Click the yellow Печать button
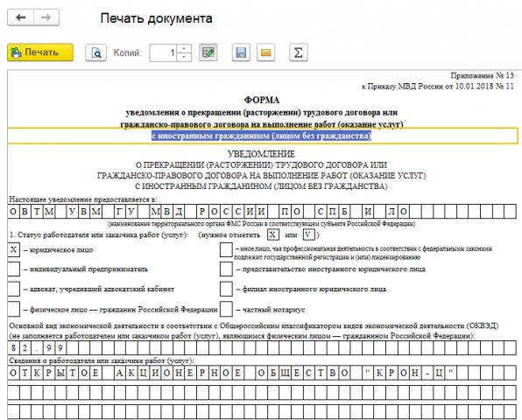 [x=40, y=52]
